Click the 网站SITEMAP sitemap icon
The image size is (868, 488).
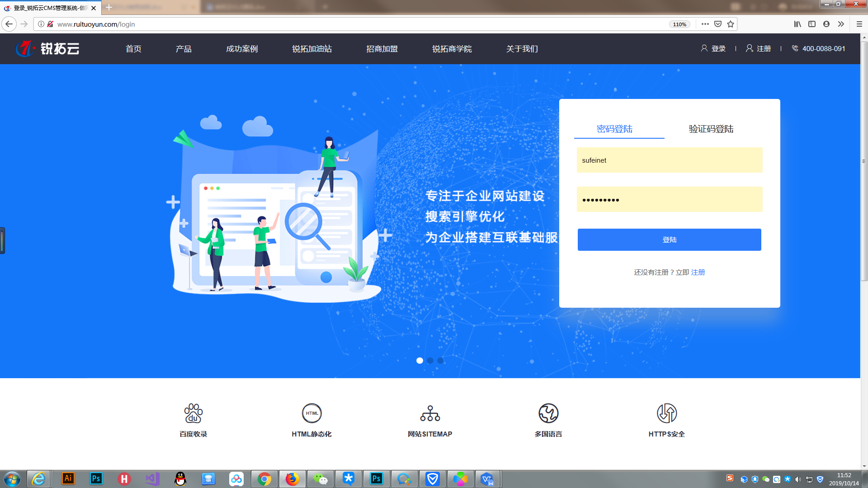tap(429, 413)
